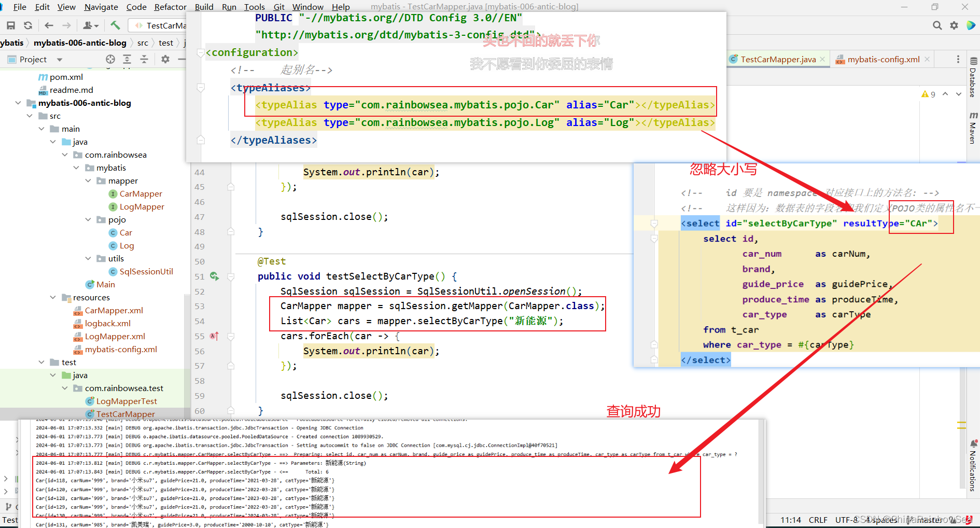Image resolution: width=980 pixels, height=528 pixels.
Task: Toggle the typeAliases tag fold marker
Action: pos(201,88)
